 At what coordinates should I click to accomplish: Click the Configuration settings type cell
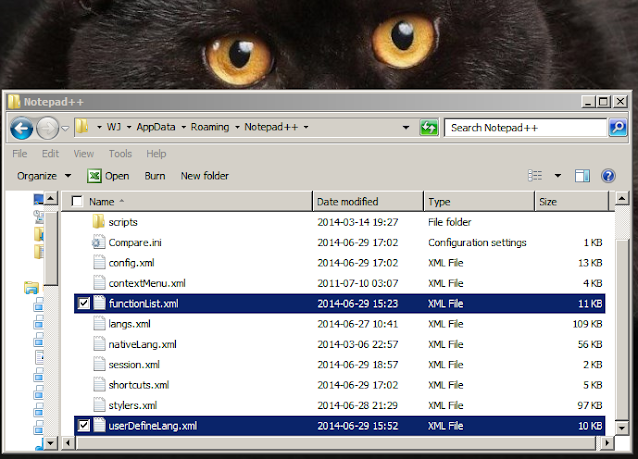coord(477,243)
